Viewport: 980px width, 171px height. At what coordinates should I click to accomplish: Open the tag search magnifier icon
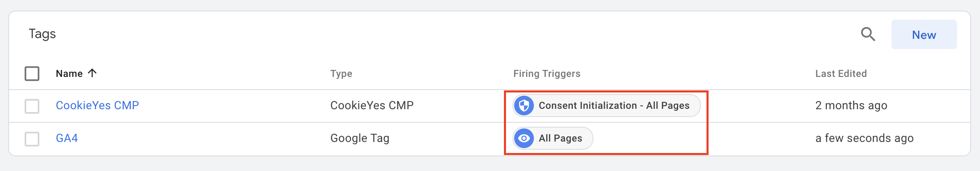coord(868,34)
